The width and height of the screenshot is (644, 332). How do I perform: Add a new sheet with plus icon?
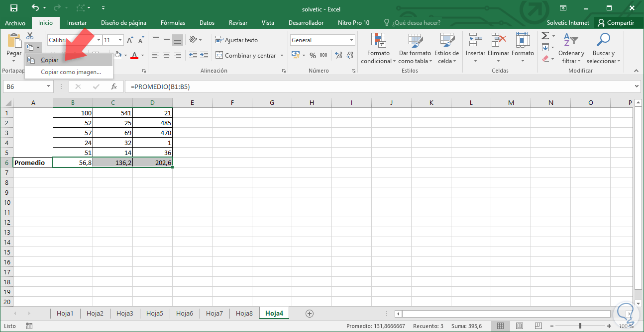tap(310, 314)
